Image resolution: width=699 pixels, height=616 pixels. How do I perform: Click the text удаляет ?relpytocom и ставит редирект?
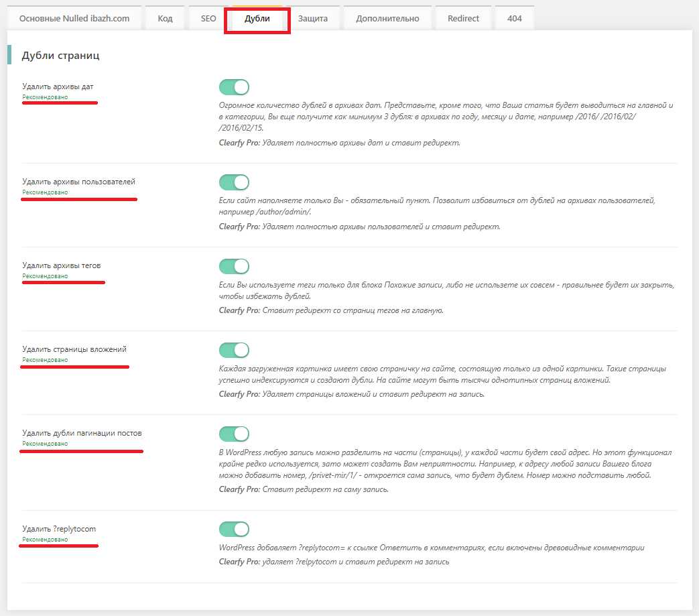[x=356, y=562]
